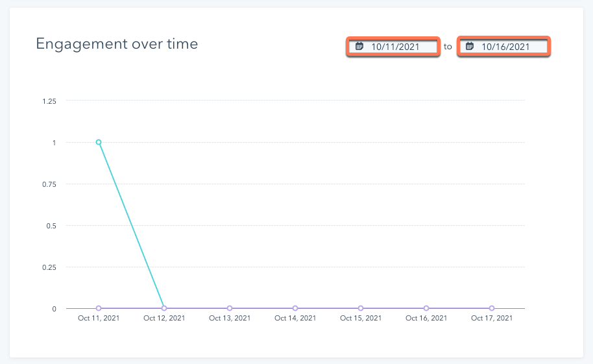Open the start date field 10/11/2021
This screenshot has height=364, width=593.
(x=393, y=47)
